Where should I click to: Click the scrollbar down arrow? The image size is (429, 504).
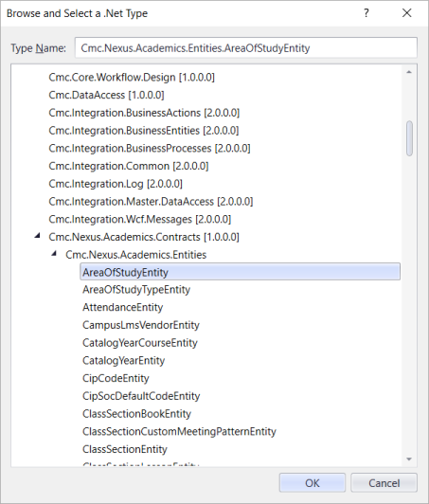pyautogui.click(x=409, y=459)
